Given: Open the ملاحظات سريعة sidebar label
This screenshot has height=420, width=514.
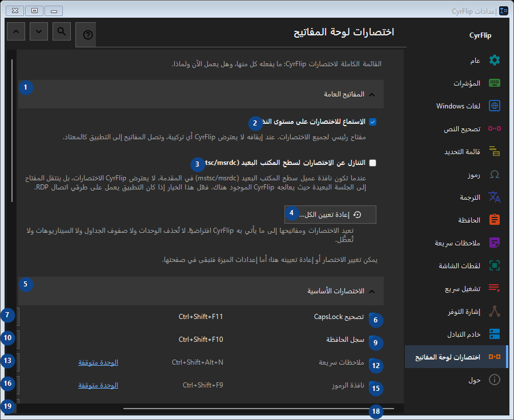Looking at the screenshot, I should 457,243.
